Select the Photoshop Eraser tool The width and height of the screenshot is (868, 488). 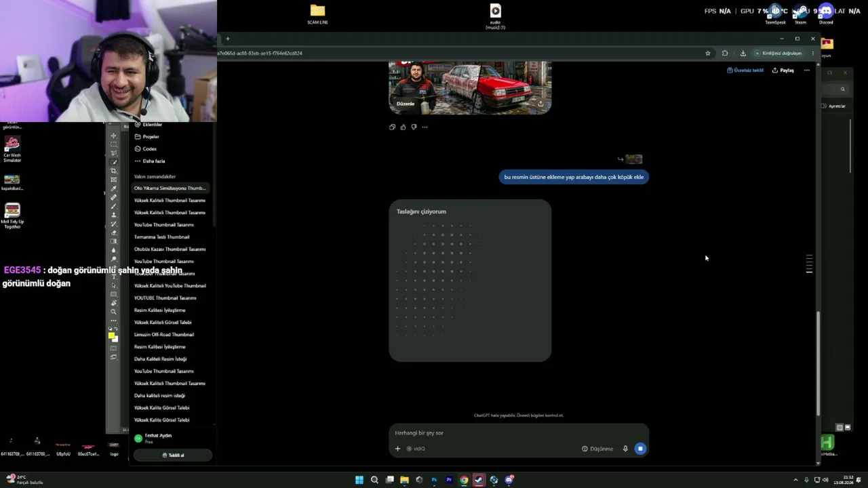(113, 232)
